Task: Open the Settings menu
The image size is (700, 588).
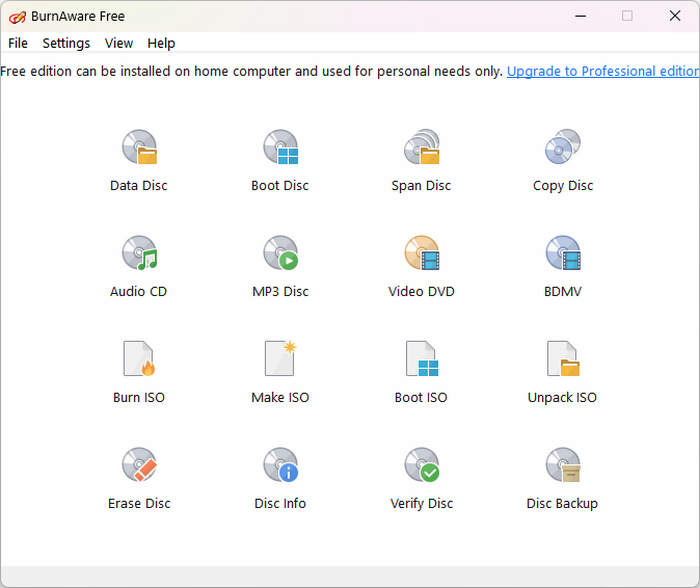Action: [66, 43]
